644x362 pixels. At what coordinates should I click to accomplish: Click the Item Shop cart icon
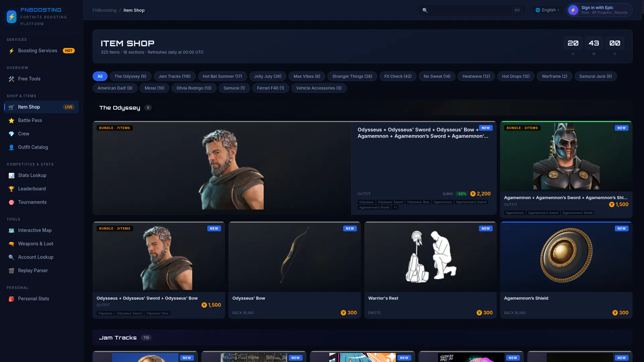(11, 107)
